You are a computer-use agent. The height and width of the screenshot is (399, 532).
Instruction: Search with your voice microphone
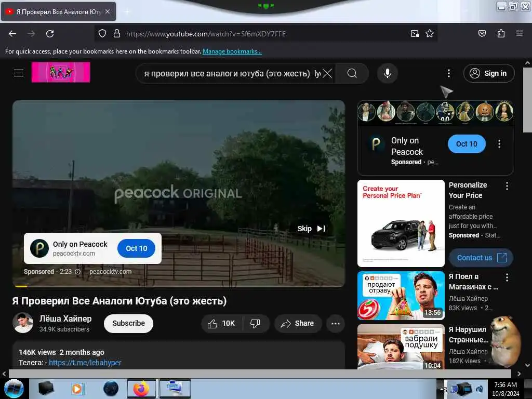pyautogui.click(x=387, y=73)
